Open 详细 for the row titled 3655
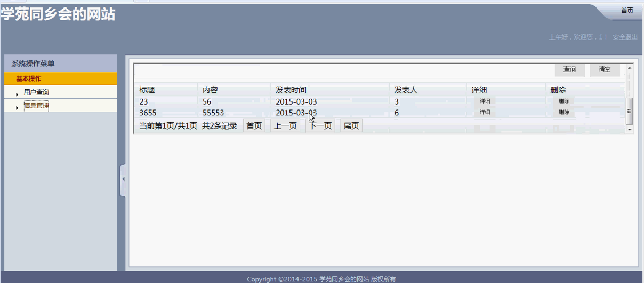 (x=485, y=113)
